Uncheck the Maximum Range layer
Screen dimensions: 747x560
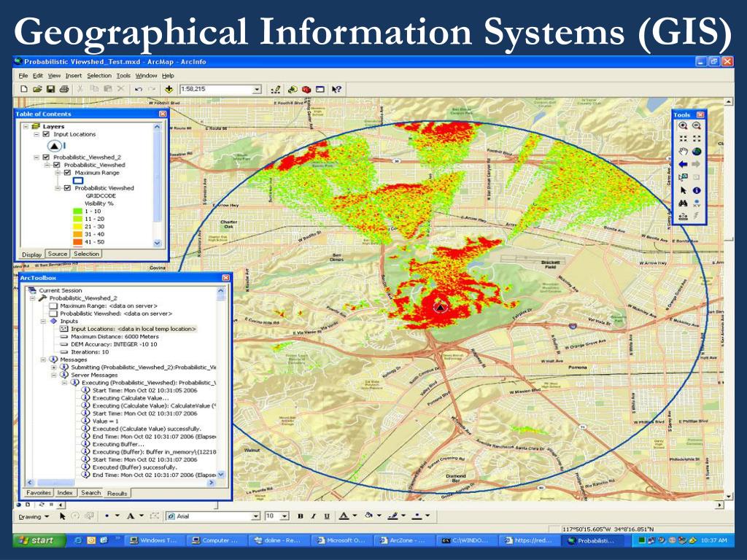(67, 173)
